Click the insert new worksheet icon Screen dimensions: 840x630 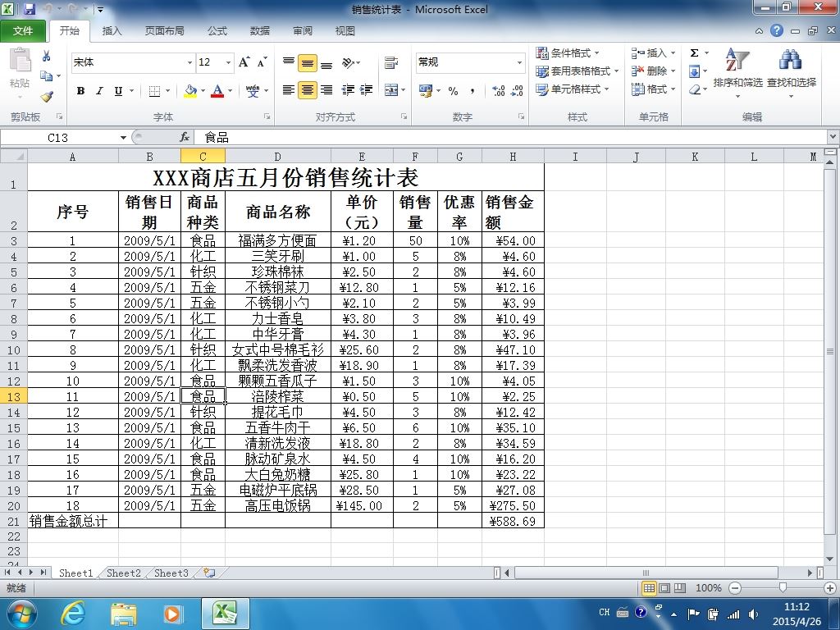pyautogui.click(x=209, y=573)
